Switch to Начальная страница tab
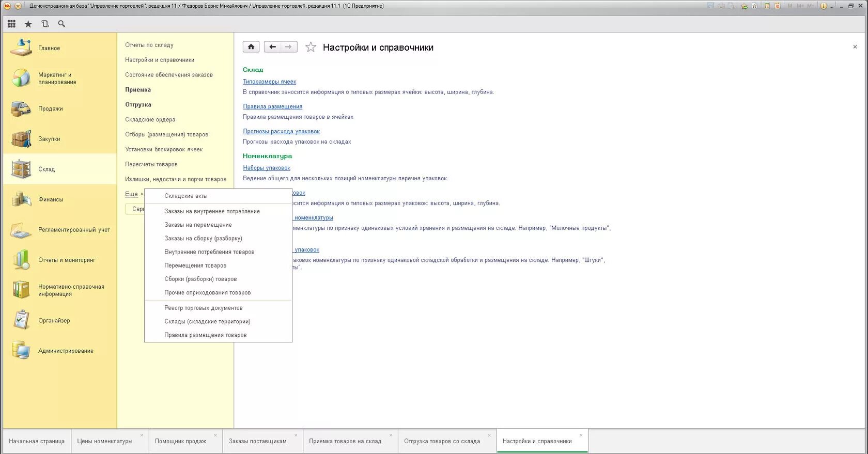 click(37, 441)
